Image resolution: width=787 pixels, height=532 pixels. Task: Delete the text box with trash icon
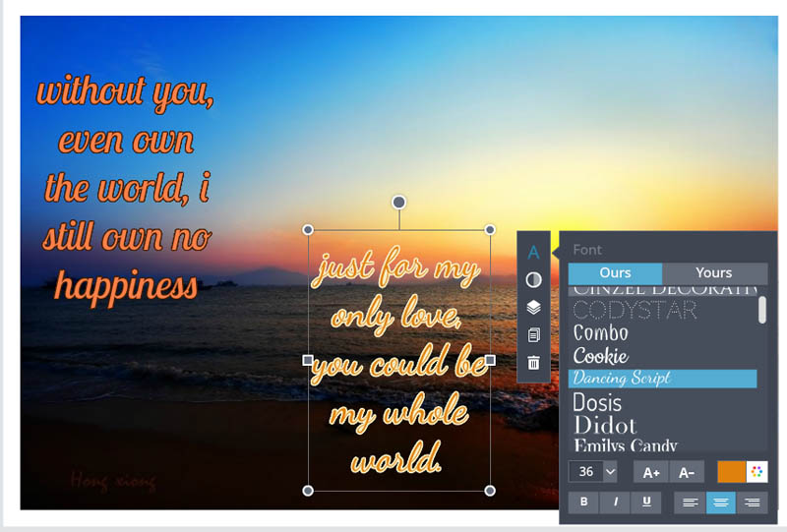[533, 362]
